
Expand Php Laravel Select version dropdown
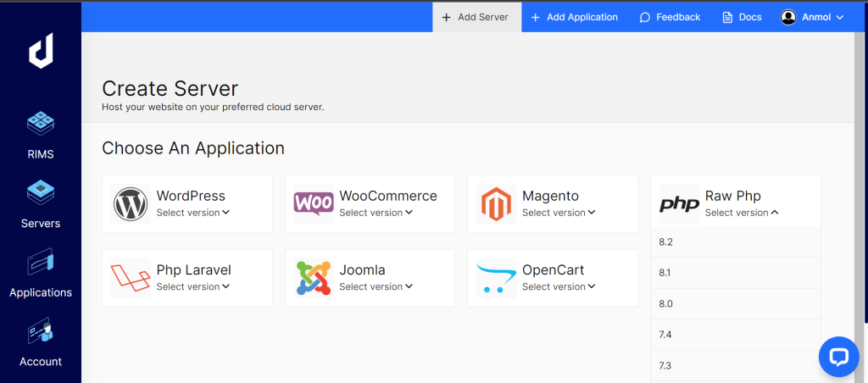[x=192, y=286]
